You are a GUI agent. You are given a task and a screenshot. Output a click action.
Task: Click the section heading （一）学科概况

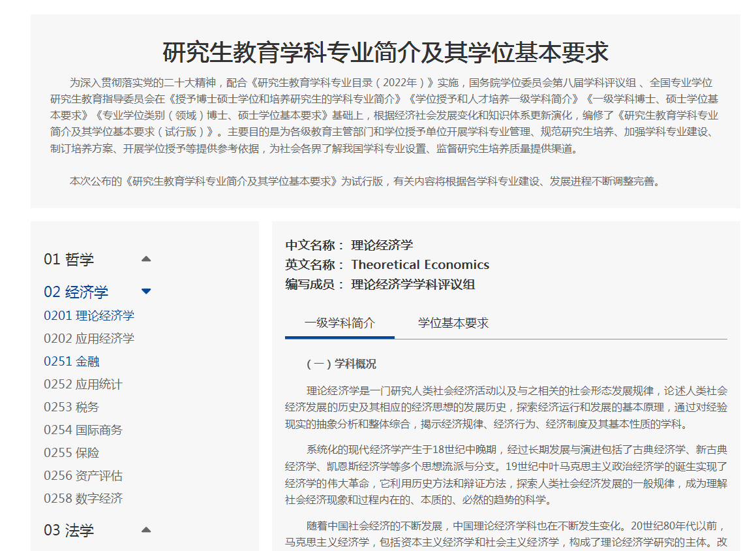click(341, 364)
